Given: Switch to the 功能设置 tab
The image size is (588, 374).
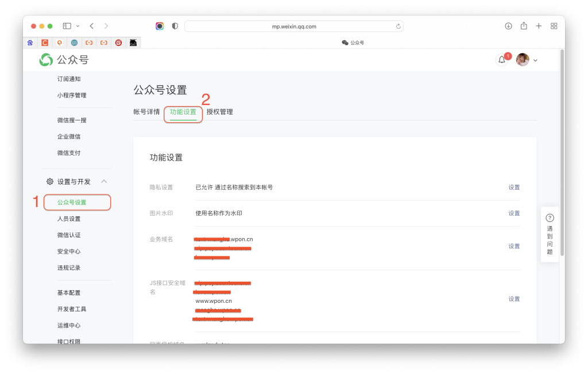Looking at the screenshot, I should (183, 112).
